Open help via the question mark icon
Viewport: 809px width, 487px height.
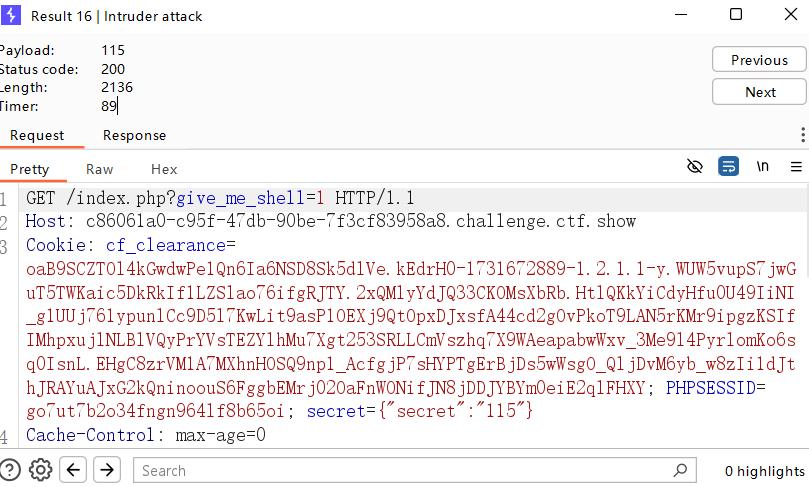tap(11, 470)
